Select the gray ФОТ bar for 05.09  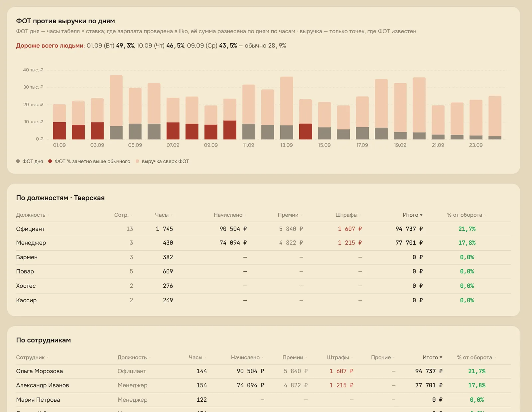135,132
